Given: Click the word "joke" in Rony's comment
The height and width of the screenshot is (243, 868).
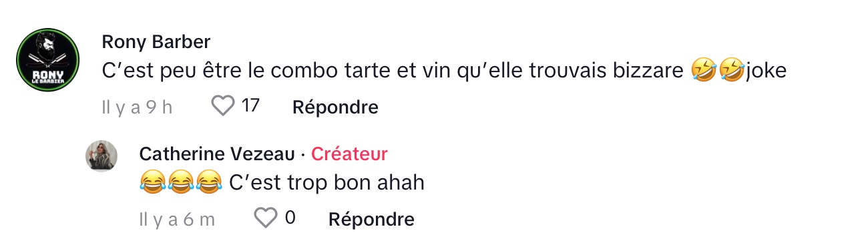Looking at the screenshot, I should pos(766,71).
